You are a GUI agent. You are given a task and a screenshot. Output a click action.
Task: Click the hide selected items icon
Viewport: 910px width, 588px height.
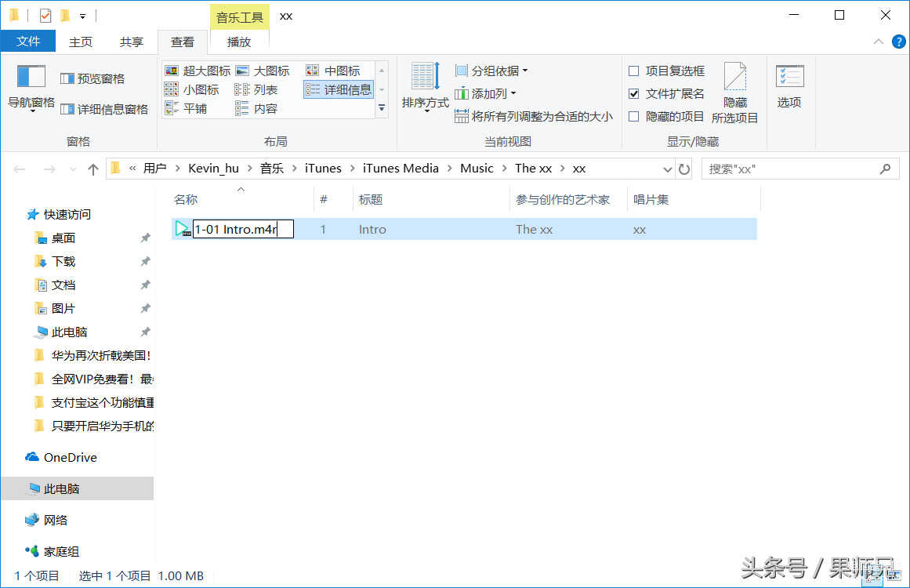pyautogui.click(x=734, y=76)
